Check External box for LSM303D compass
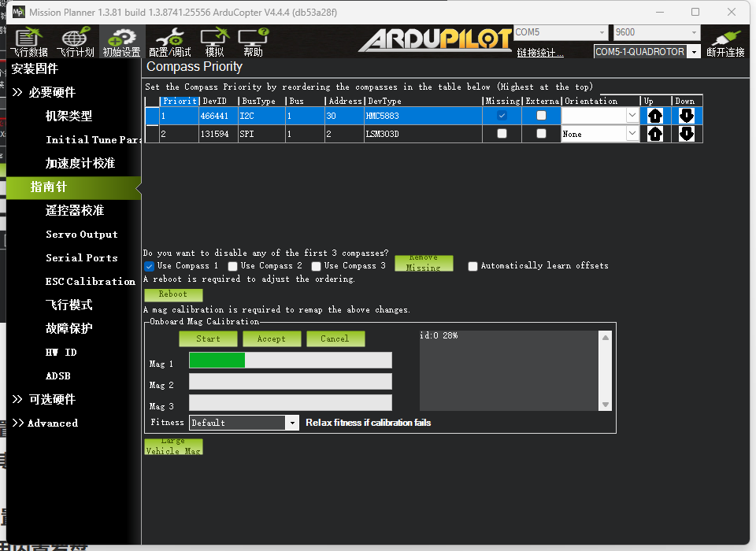 tap(541, 134)
